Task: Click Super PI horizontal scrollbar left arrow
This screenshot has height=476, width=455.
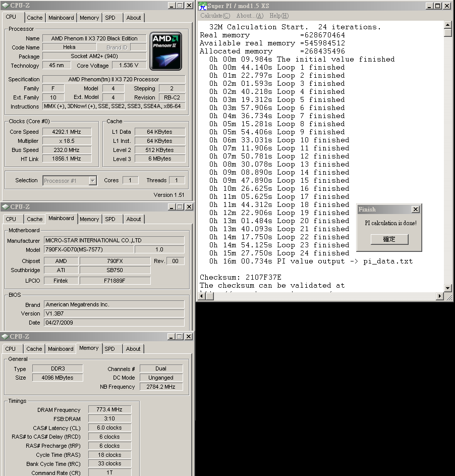Action: (x=202, y=296)
